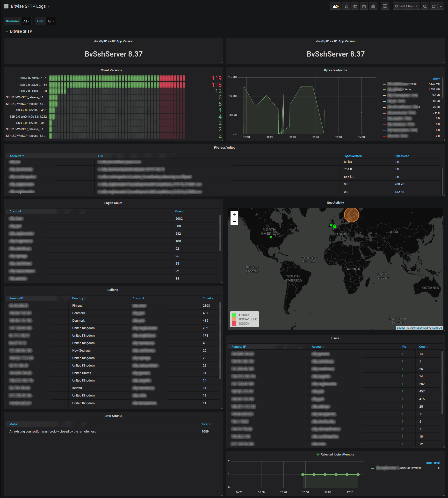Save the dashboard with the floppy icon
The width and height of the screenshot is (448, 498).
click(x=364, y=6)
